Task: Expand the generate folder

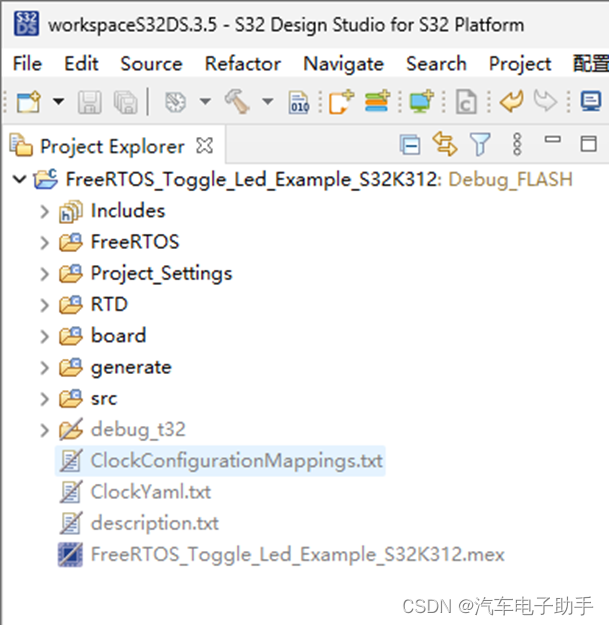Action: pyautogui.click(x=44, y=368)
